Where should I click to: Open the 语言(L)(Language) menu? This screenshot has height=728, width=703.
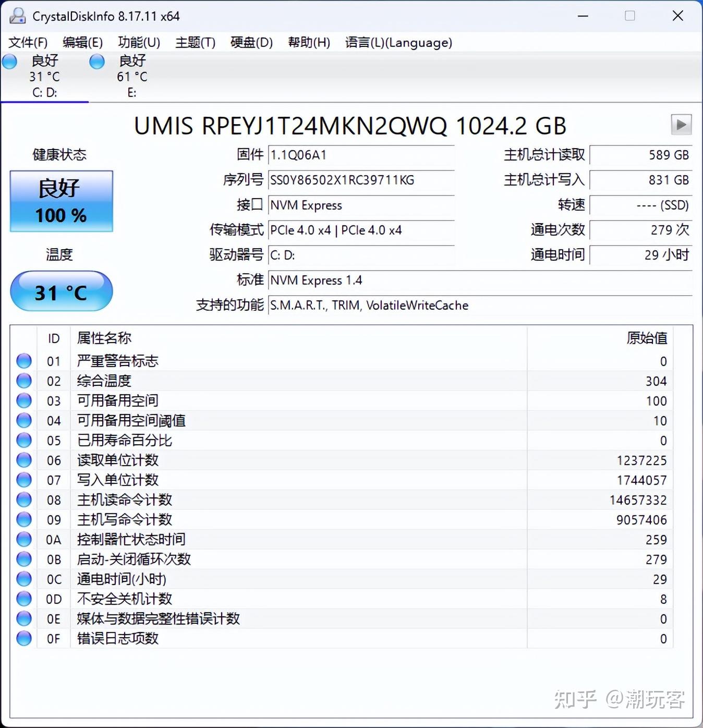coord(398,43)
